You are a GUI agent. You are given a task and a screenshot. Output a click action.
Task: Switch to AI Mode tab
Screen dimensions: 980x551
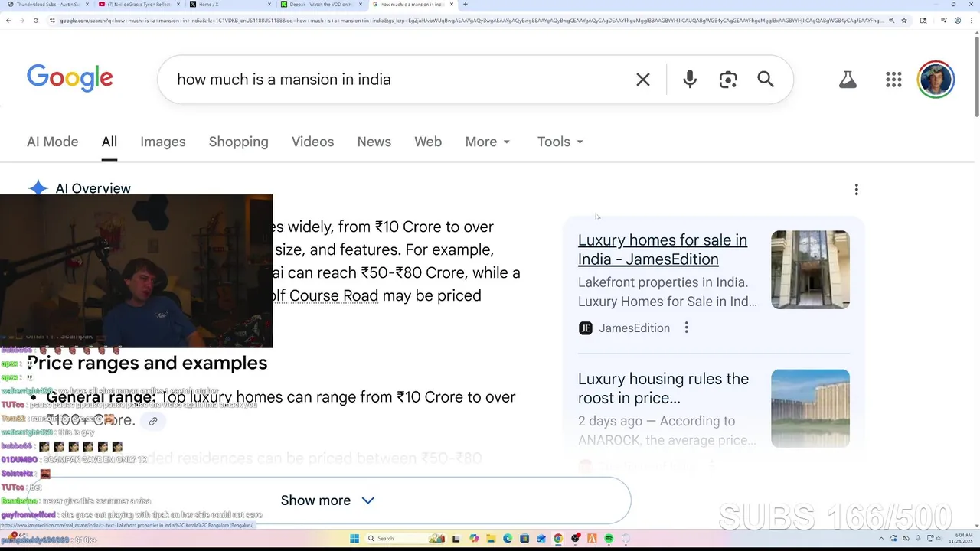pyautogui.click(x=52, y=142)
